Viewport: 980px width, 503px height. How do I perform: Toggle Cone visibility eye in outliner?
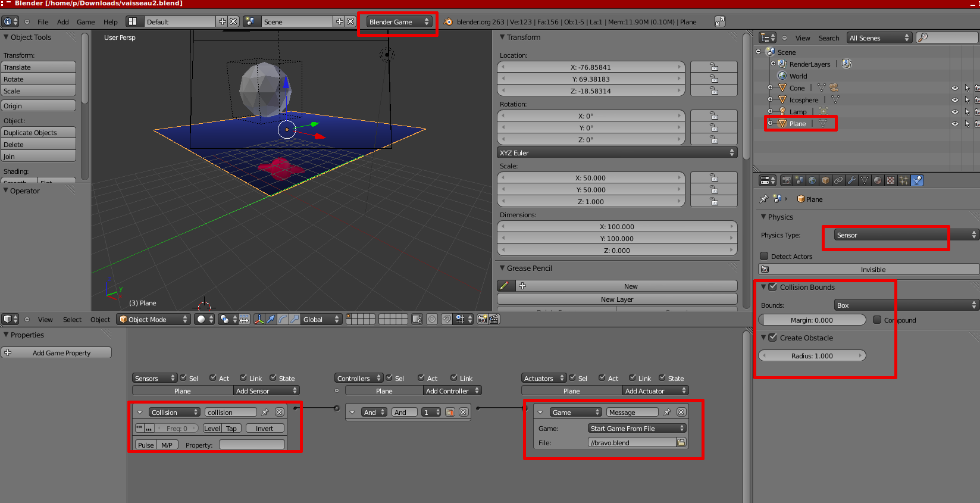point(955,88)
